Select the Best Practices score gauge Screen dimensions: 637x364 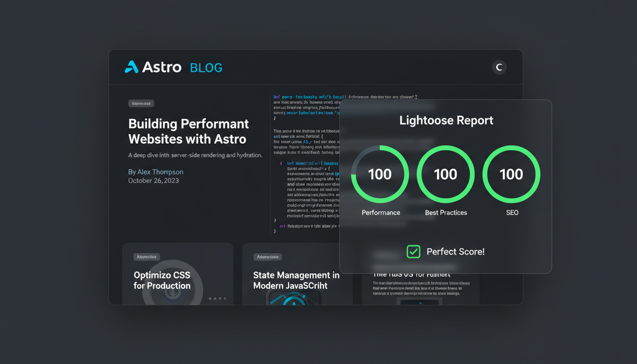point(446,174)
